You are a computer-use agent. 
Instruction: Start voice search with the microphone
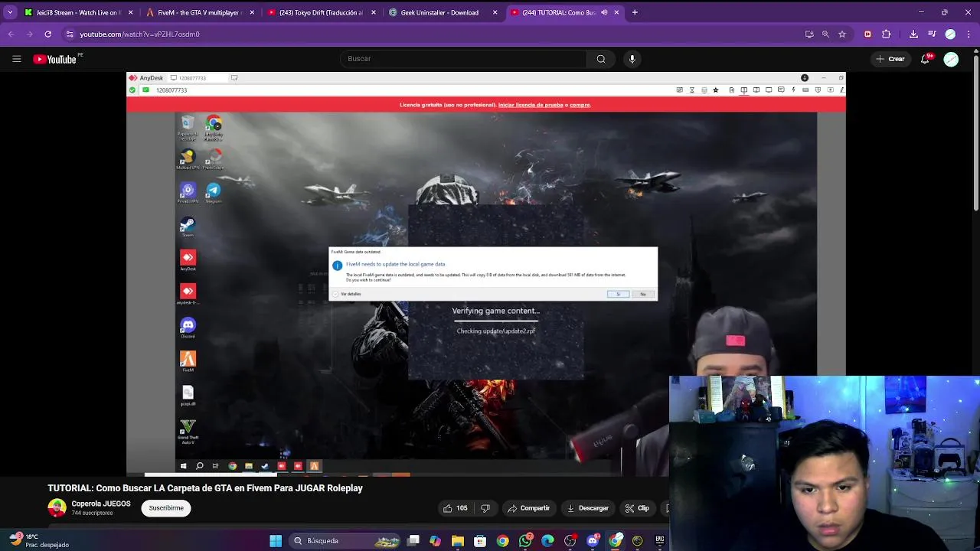(632, 59)
